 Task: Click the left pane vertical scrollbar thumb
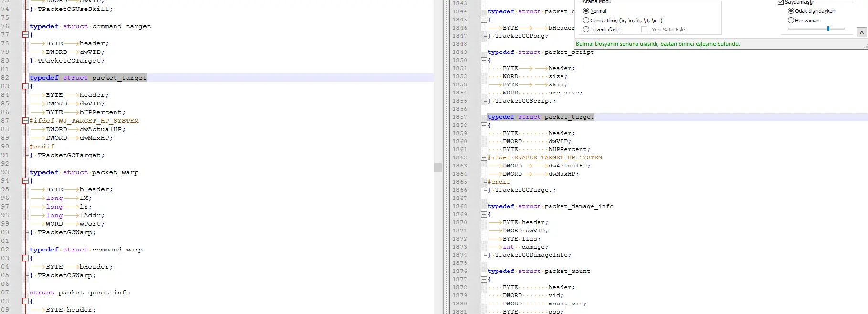pos(438,167)
